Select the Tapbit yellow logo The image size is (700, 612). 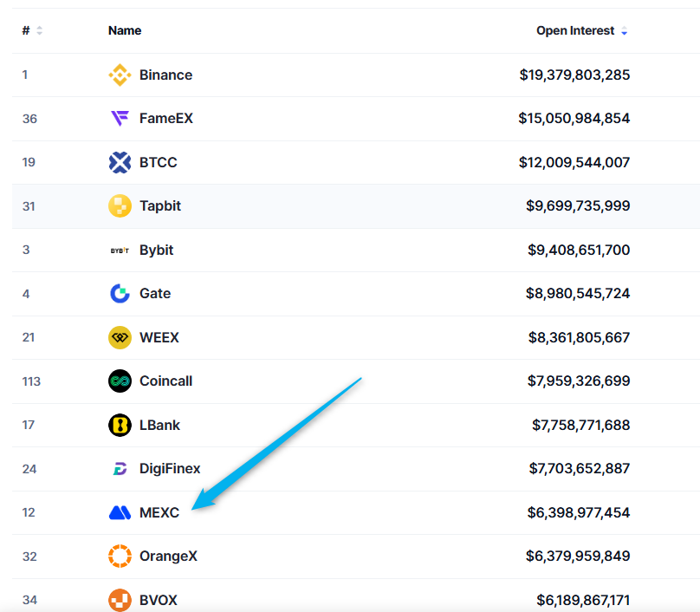(x=120, y=205)
